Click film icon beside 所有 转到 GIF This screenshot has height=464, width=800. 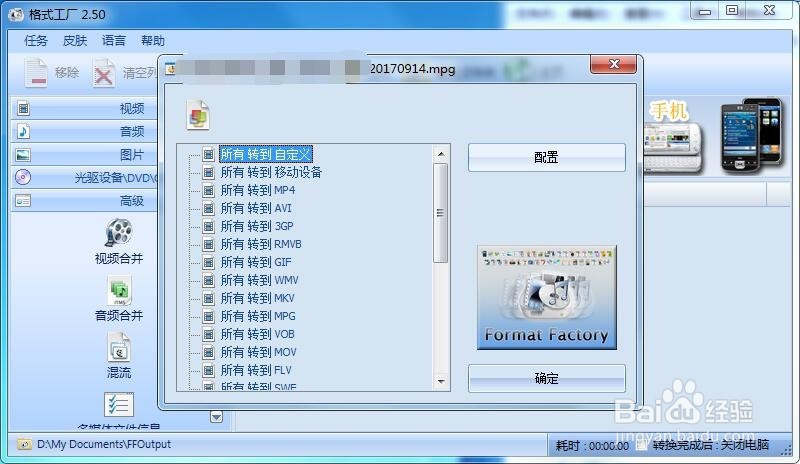click(x=208, y=262)
